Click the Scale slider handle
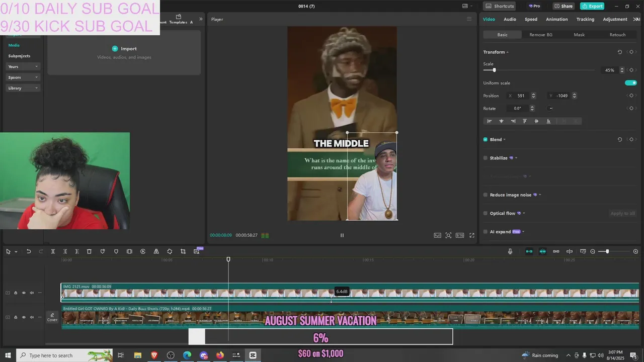 [494, 70]
